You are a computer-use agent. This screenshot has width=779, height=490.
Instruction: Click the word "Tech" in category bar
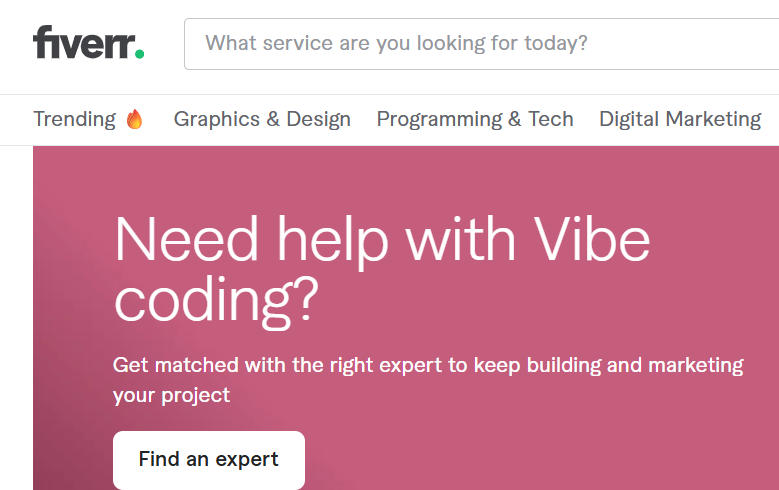point(551,120)
